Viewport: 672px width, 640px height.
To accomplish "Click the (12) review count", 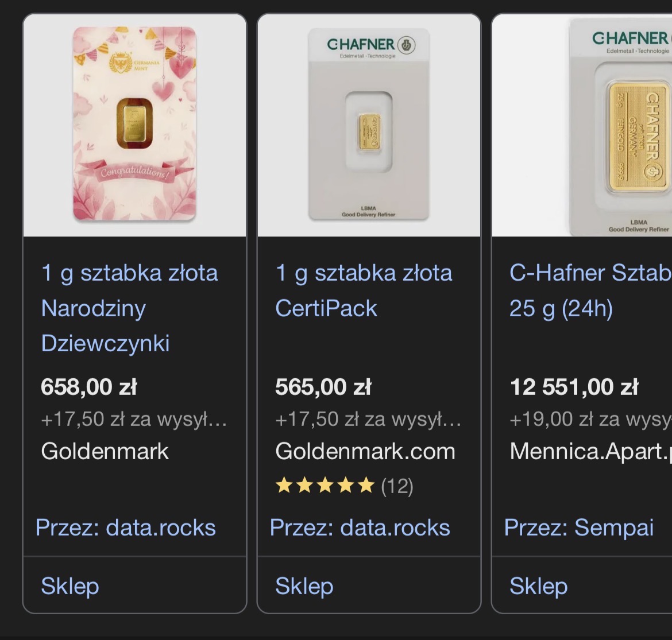I will tap(397, 486).
